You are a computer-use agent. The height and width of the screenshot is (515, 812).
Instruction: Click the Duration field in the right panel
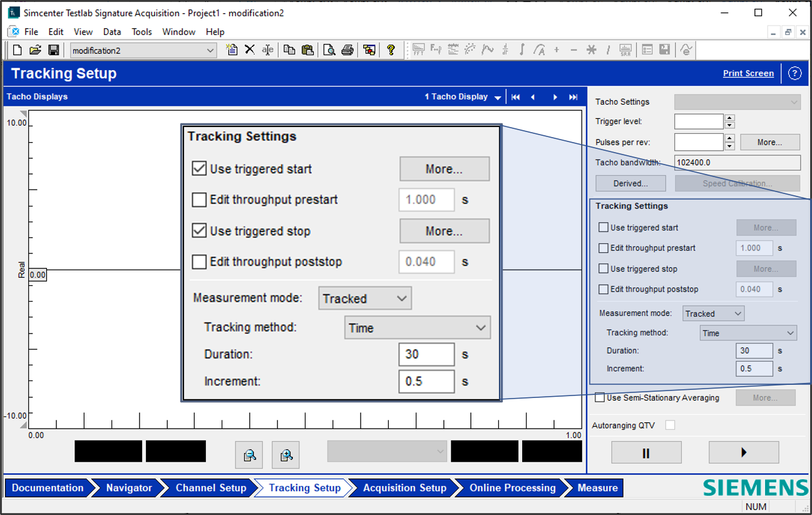click(754, 350)
